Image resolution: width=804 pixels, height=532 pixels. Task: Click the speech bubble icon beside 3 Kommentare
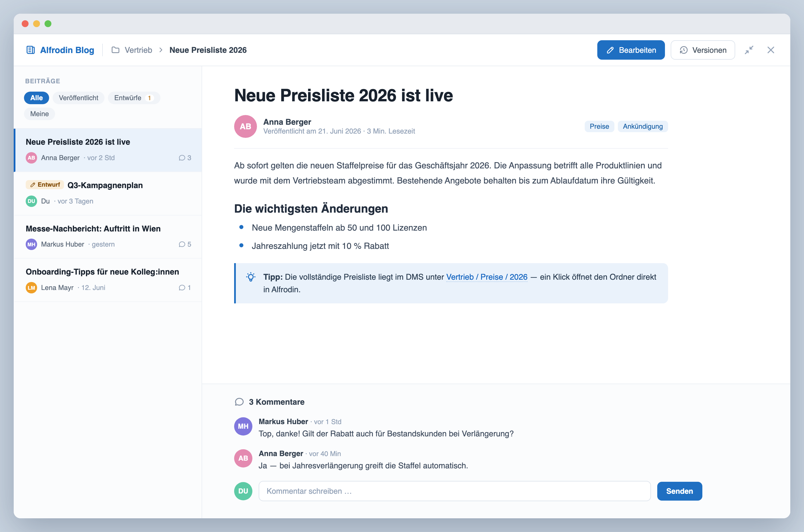pyautogui.click(x=239, y=402)
